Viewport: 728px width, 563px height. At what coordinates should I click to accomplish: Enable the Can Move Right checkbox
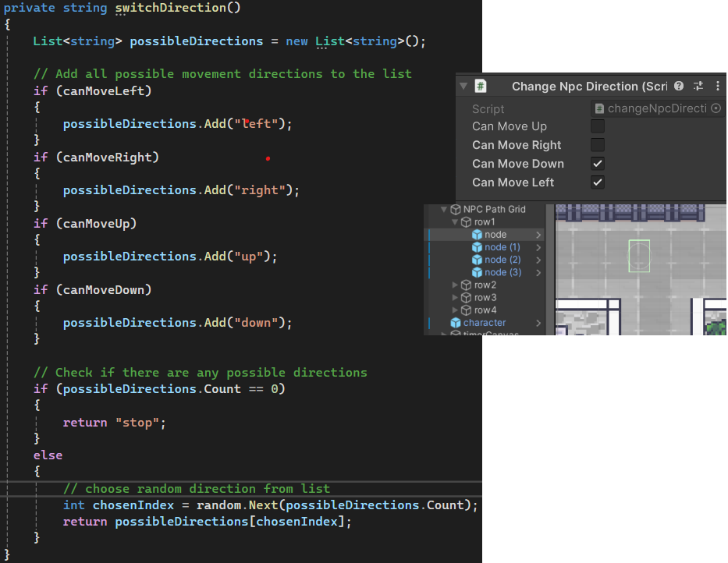click(598, 145)
